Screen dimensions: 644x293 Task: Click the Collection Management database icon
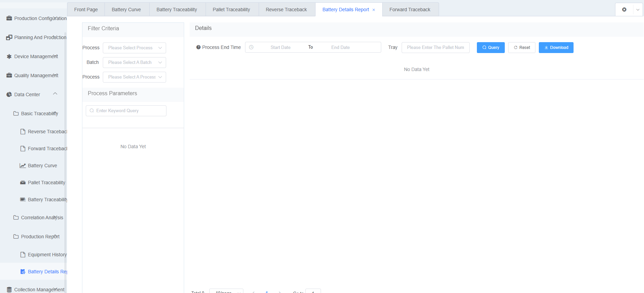9,290
